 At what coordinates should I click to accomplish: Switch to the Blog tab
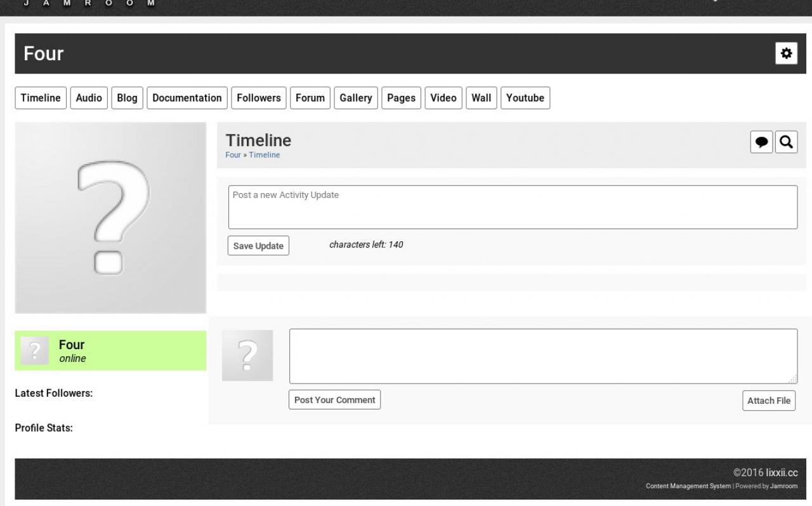click(127, 98)
